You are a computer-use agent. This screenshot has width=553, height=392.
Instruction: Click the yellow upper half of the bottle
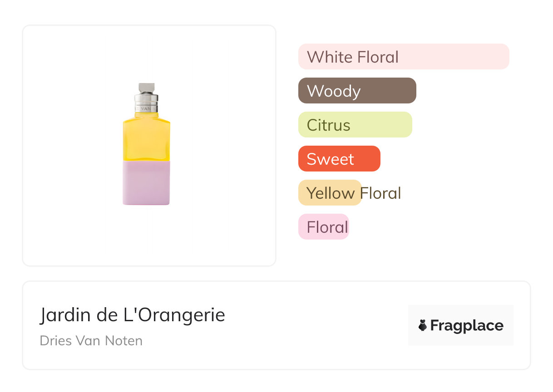pyautogui.click(x=146, y=138)
